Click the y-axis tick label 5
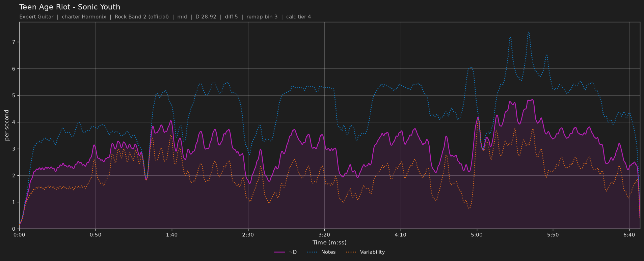The width and height of the screenshot is (644, 261). pyautogui.click(x=14, y=95)
